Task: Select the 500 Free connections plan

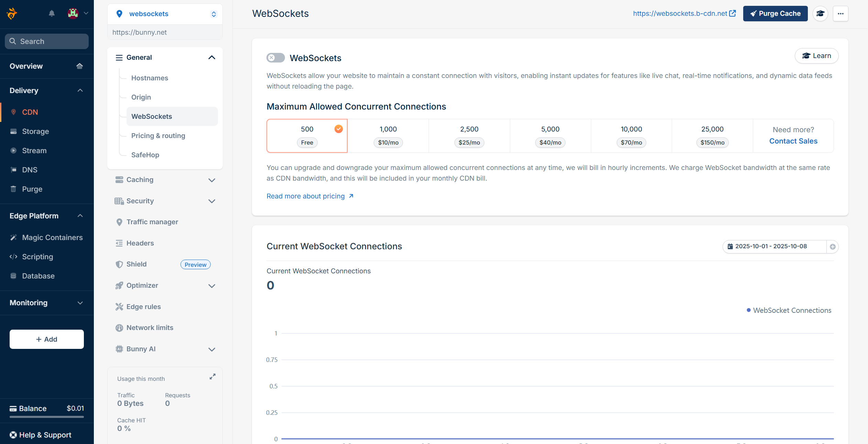Action: pyautogui.click(x=307, y=136)
